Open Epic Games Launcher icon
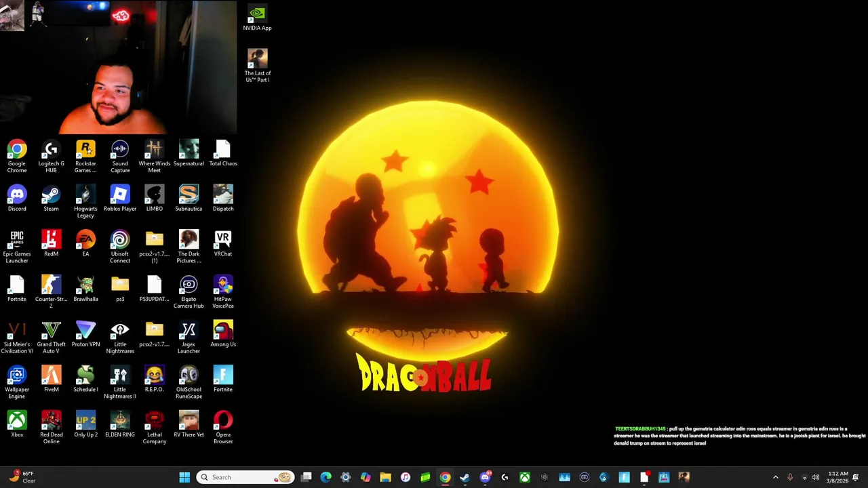The image size is (868, 488). click(17, 247)
